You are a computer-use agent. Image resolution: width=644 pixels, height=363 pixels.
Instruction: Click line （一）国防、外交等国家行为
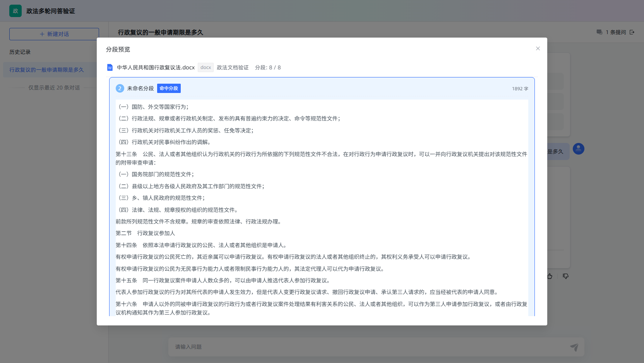[x=152, y=107]
